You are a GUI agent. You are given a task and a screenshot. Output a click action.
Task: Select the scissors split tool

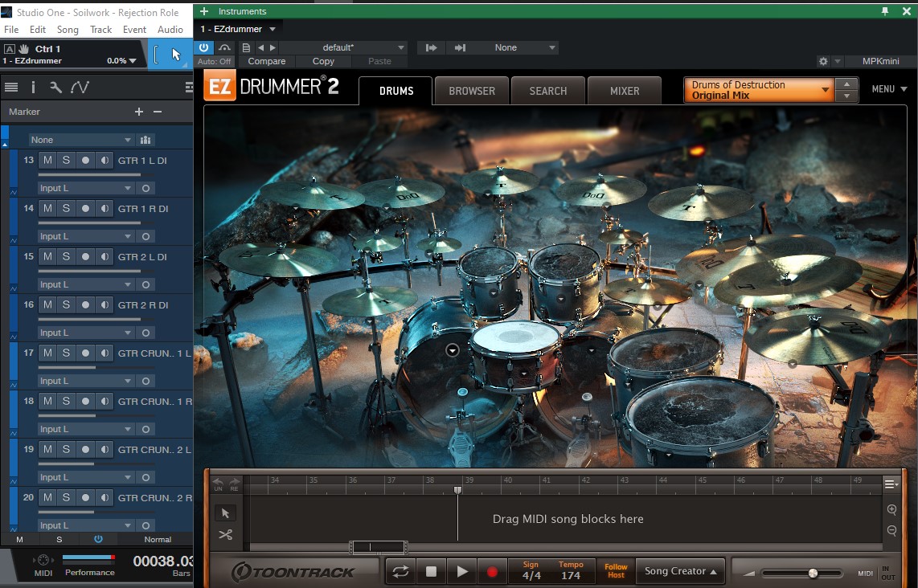click(225, 535)
